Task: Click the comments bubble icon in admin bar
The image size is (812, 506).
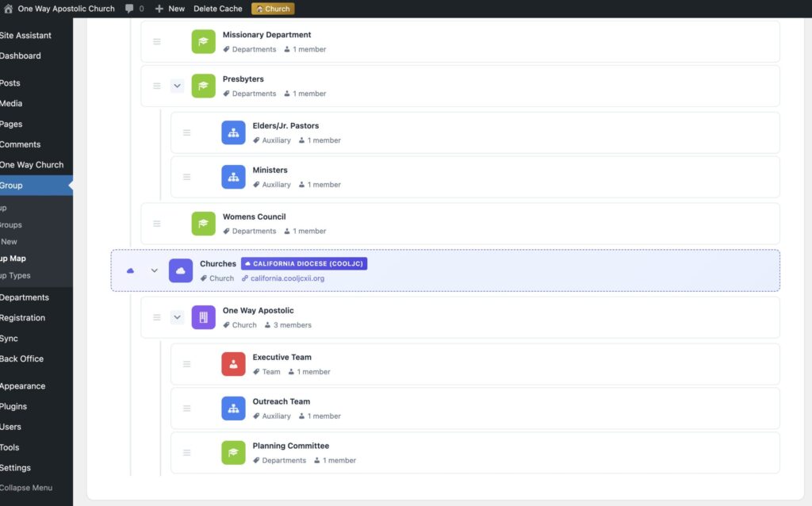Action: [x=130, y=9]
